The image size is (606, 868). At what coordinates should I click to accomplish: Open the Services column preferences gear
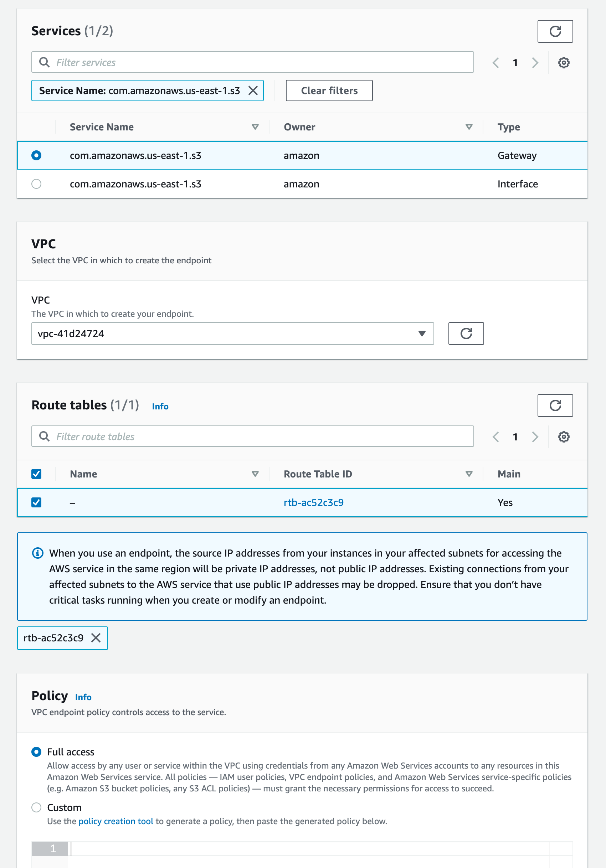pos(564,63)
